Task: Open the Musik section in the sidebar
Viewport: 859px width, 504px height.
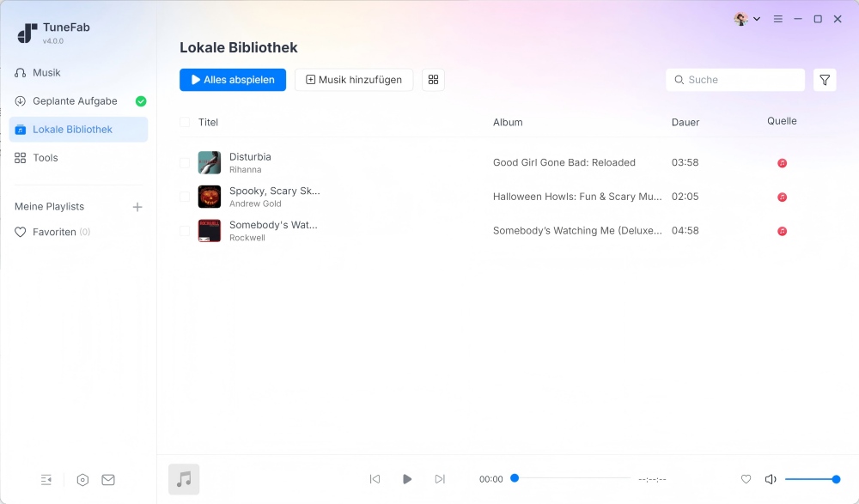Action: click(x=47, y=72)
